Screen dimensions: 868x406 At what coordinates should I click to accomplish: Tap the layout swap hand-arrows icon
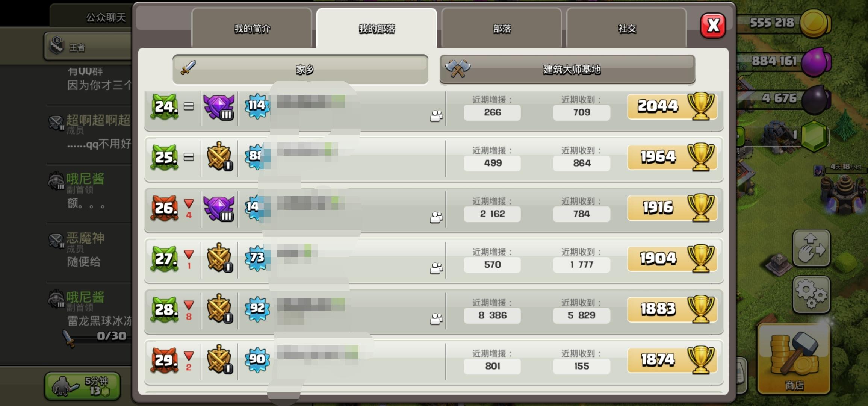pos(811,248)
